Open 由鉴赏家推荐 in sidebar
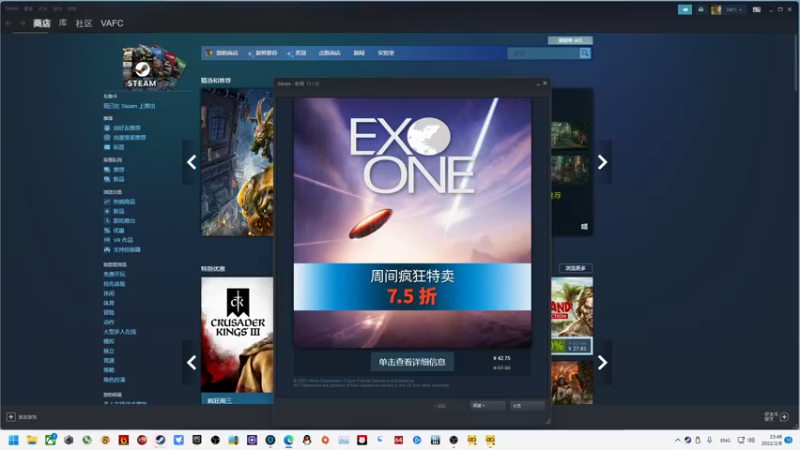 click(129, 137)
